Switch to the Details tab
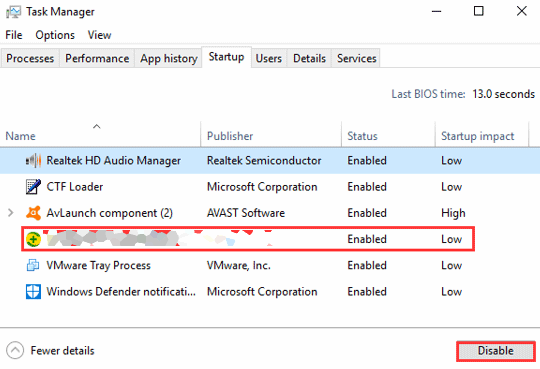 309,58
